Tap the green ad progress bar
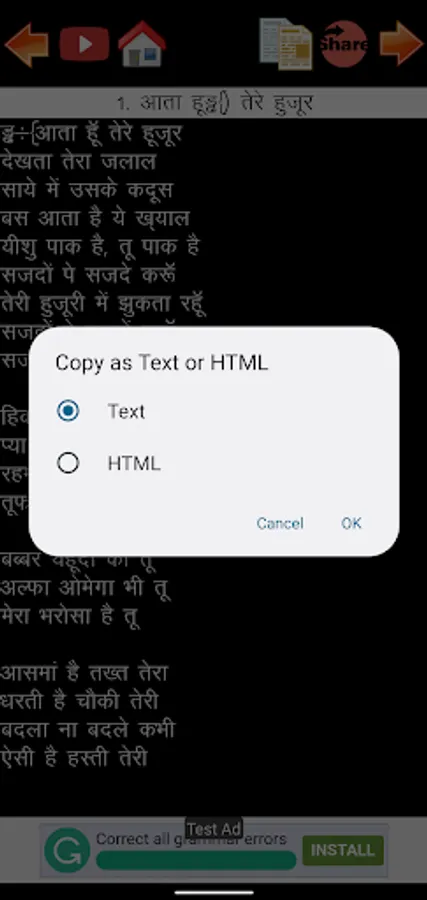The height and width of the screenshot is (900, 427). coord(196,860)
